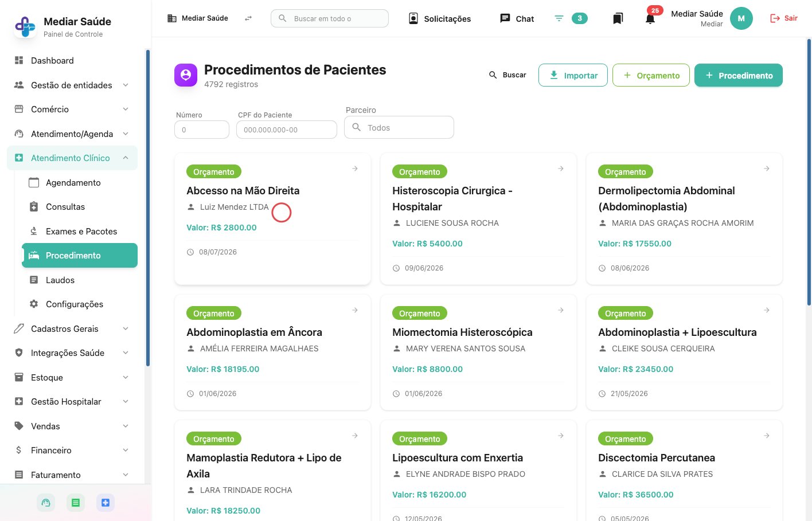Image resolution: width=812 pixels, height=521 pixels.
Task: Click the page vertical scrollbar
Action: point(809,172)
